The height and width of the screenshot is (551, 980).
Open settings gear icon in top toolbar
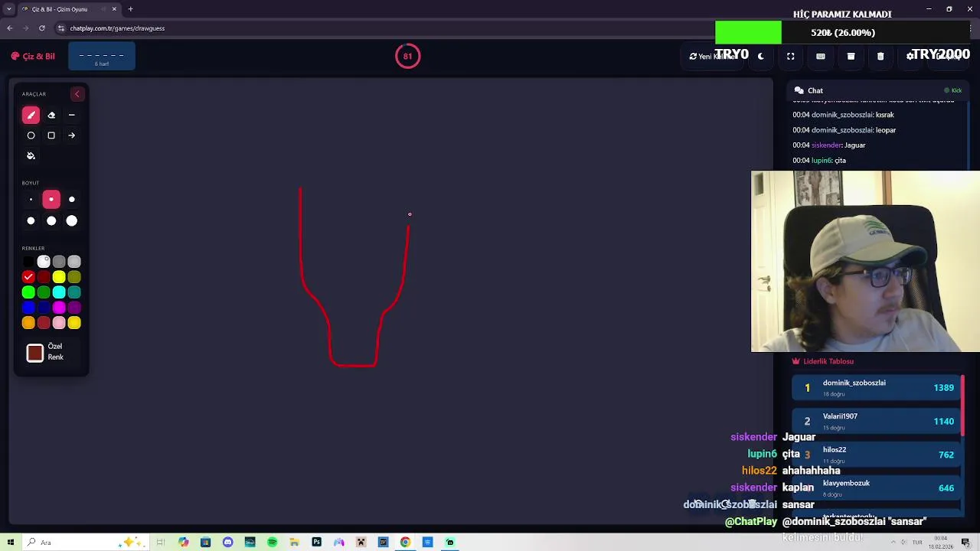coord(910,56)
